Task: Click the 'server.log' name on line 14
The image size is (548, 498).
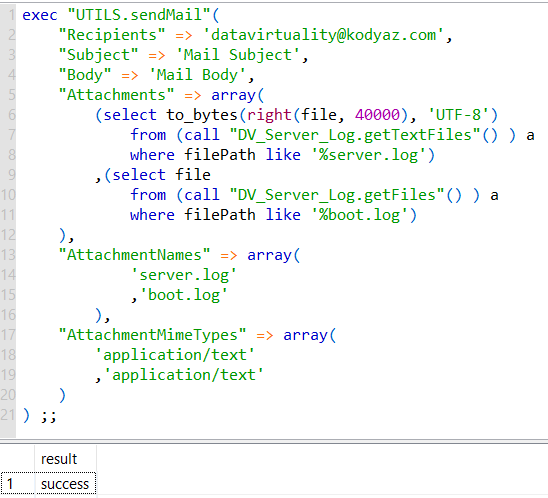Action: click(184, 275)
